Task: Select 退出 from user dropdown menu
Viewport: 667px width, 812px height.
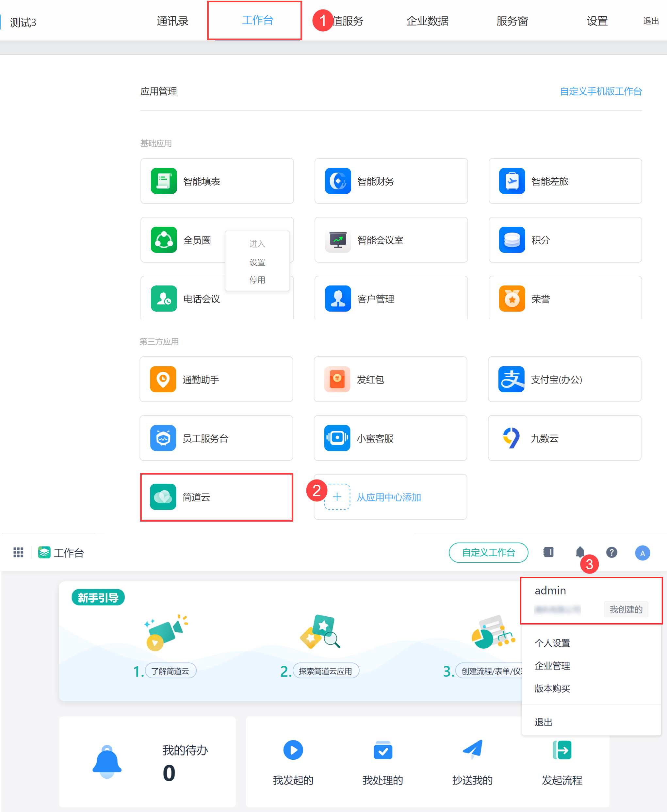Action: click(543, 722)
